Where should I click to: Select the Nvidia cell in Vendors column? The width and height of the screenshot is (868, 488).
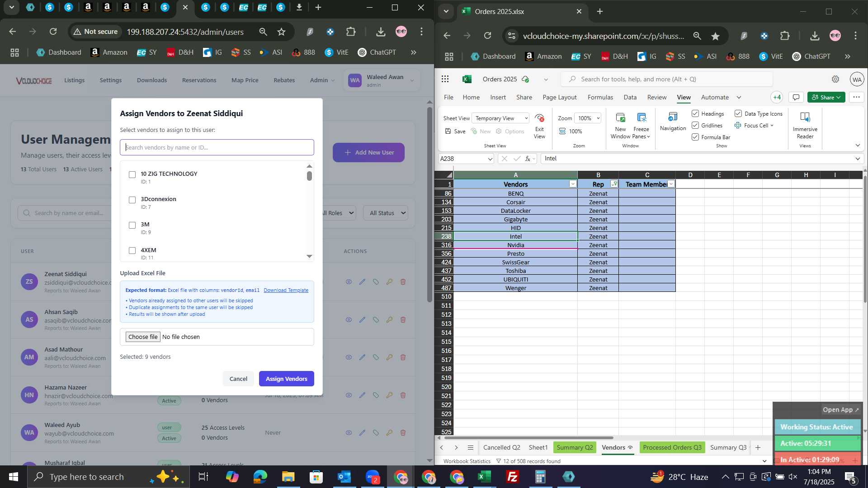[515, 245]
